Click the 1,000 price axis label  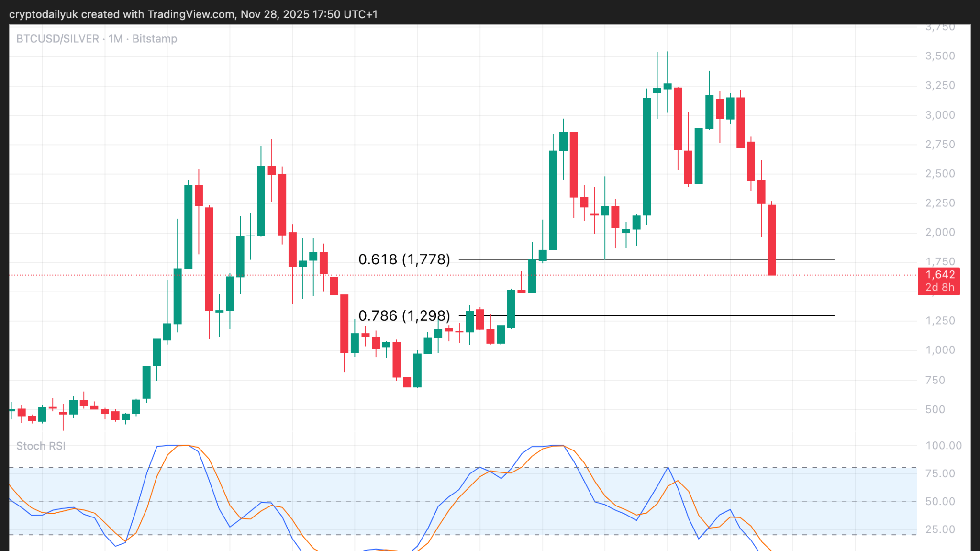coord(940,350)
